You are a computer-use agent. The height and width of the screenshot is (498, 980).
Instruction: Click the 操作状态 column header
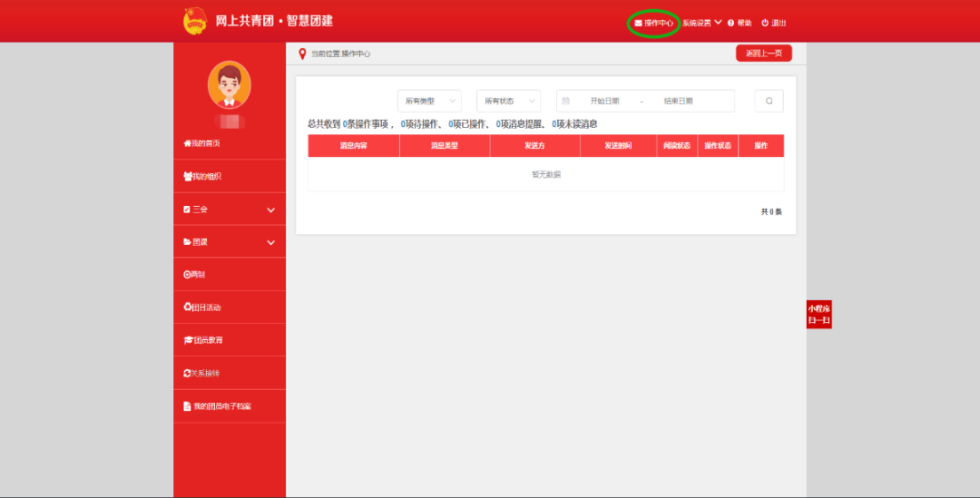718,145
